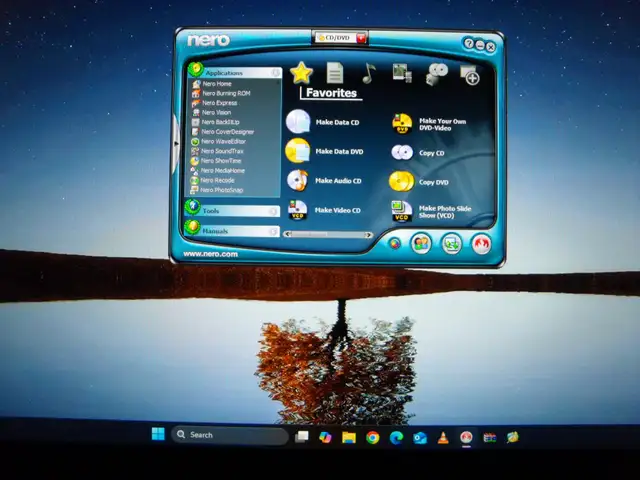Open the Extras category plus icon
This screenshot has height=480, width=640.
coord(469,74)
